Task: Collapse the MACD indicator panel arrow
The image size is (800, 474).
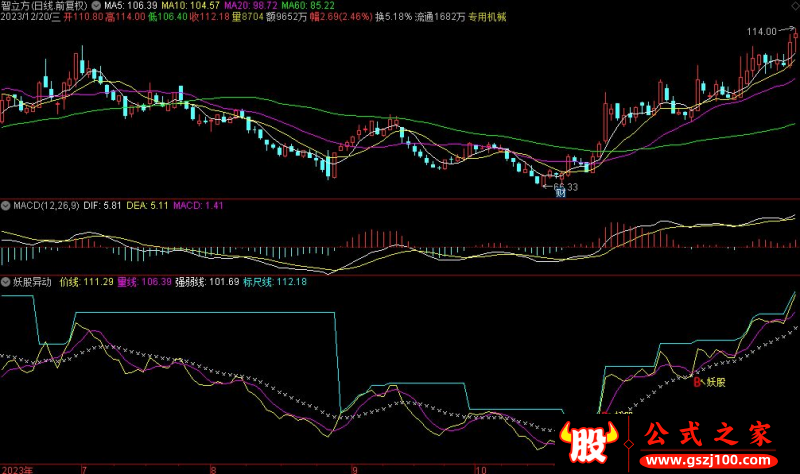Action: point(6,205)
